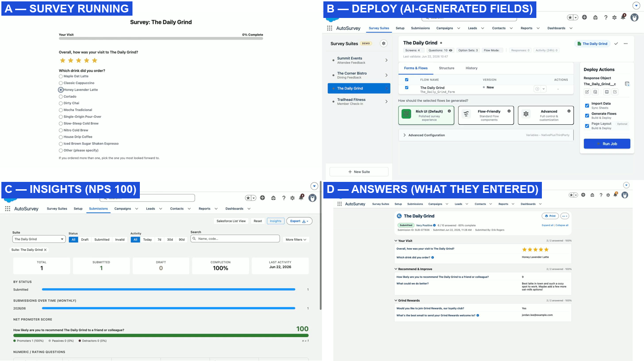
Task: Click info icon beside Which drink did you order in Answers
Action: coord(433,257)
